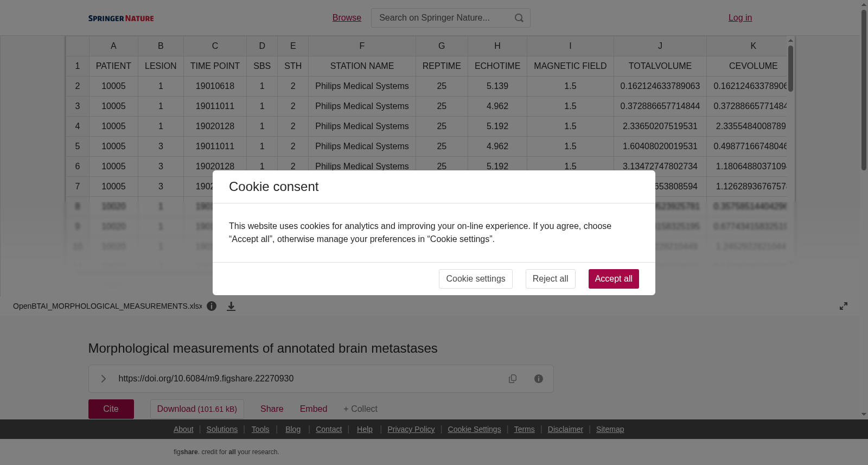Open the Sitemap footer link
The width and height of the screenshot is (868, 465).
click(x=610, y=429)
